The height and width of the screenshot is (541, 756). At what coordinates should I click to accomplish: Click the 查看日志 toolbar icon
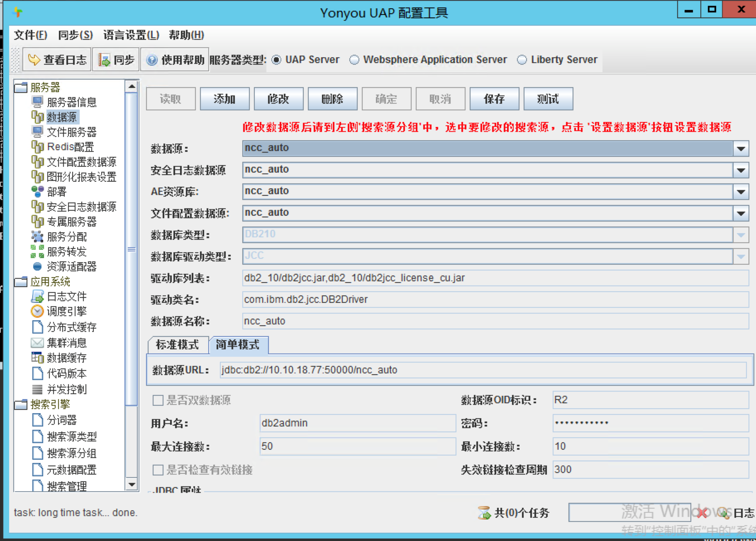click(34, 60)
